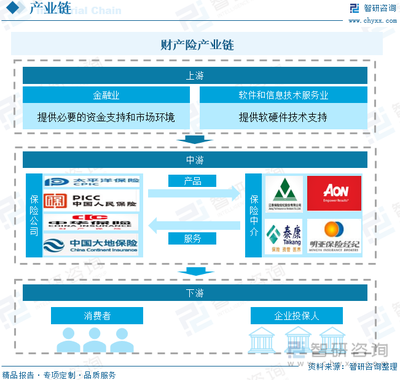Viewport: 400px width, 380px height.
Task: Click the 保险公司 vertical label
Action: [x=34, y=215]
